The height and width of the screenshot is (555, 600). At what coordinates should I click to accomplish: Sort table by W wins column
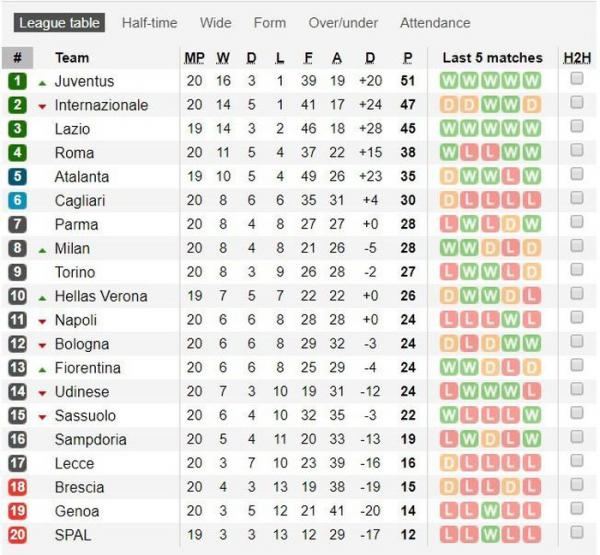pyautogui.click(x=222, y=58)
